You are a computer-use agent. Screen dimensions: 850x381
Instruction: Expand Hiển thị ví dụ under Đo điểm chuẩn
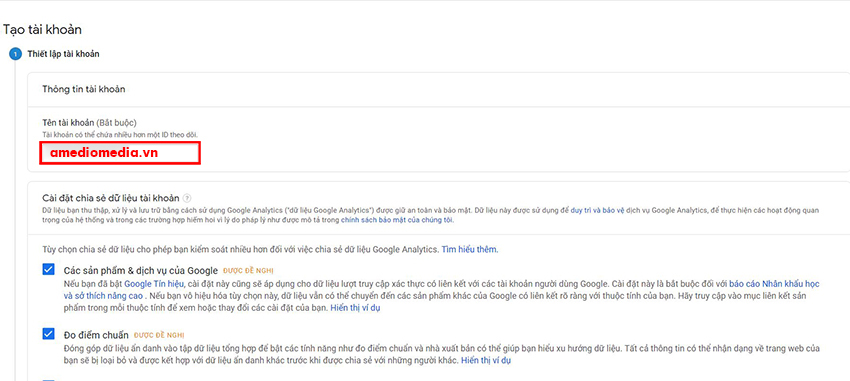(x=486, y=360)
